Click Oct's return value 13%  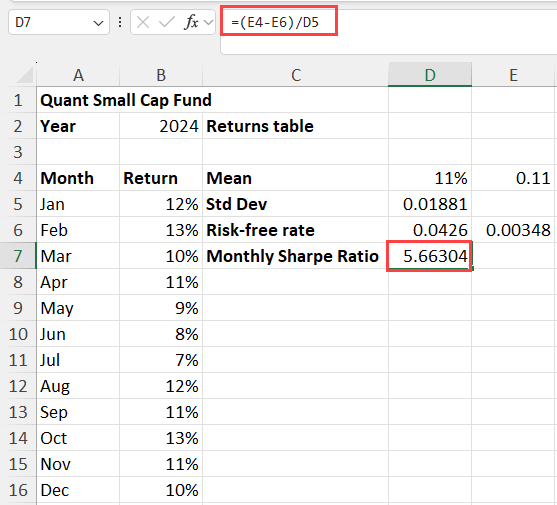[x=161, y=438]
